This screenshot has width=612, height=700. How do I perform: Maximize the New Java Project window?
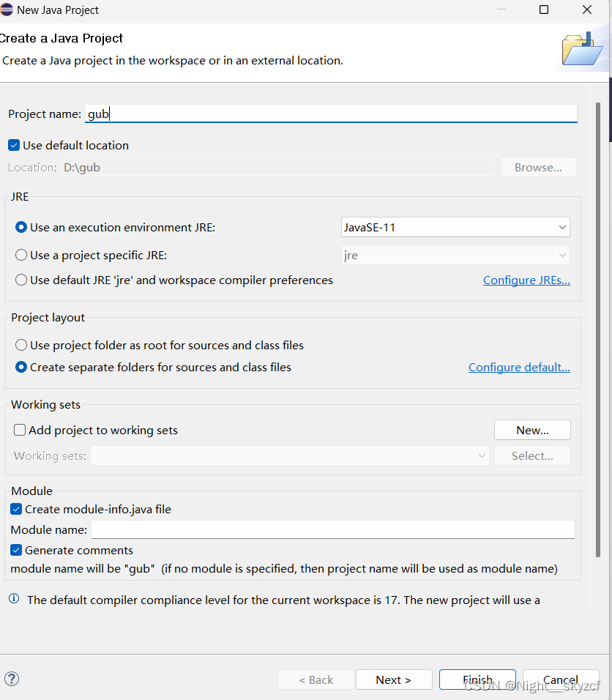[x=544, y=10]
